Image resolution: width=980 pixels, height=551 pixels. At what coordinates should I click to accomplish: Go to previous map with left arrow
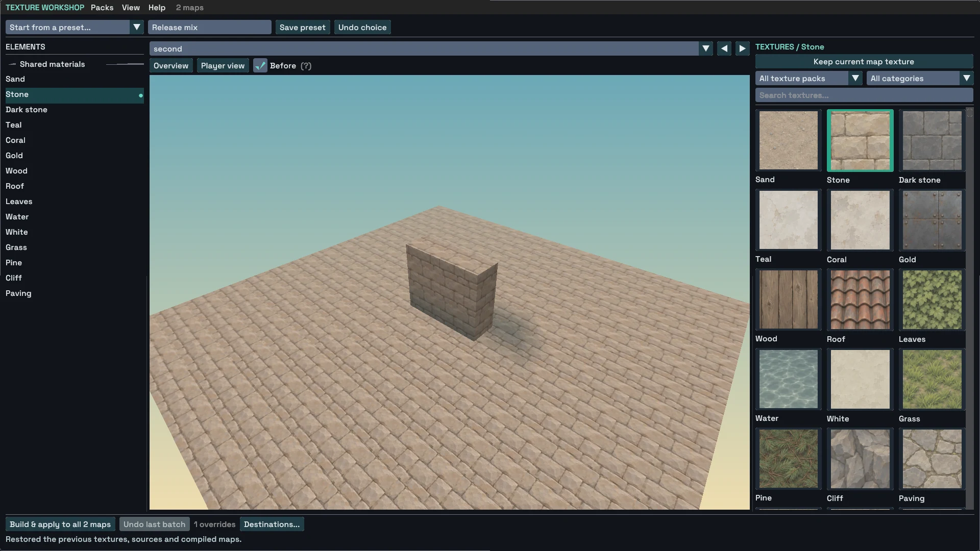724,49
